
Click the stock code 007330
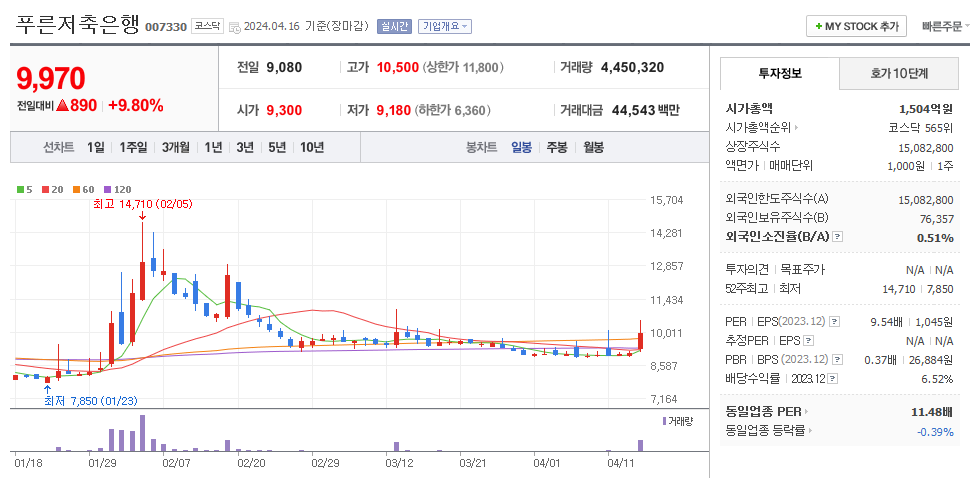(x=165, y=27)
